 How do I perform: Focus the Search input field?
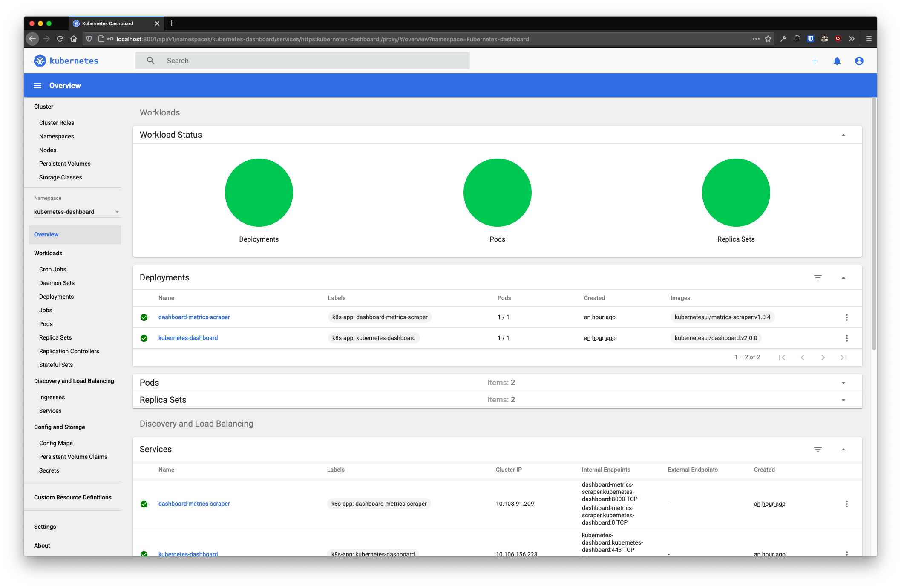[x=302, y=61]
